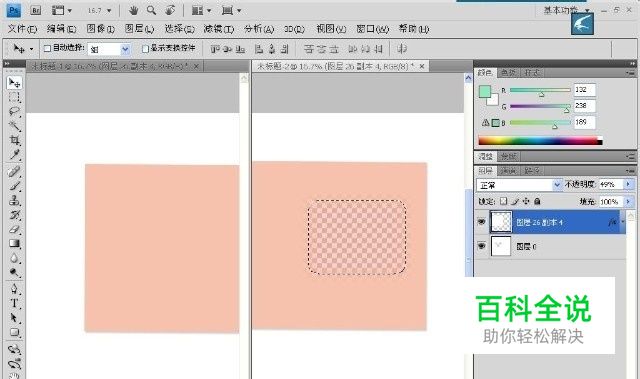Open the File menu
640x379 pixels.
pos(22,29)
